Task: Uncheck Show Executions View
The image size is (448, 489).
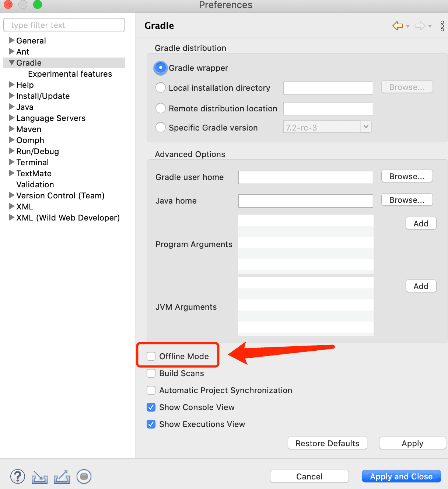Action: (x=151, y=424)
